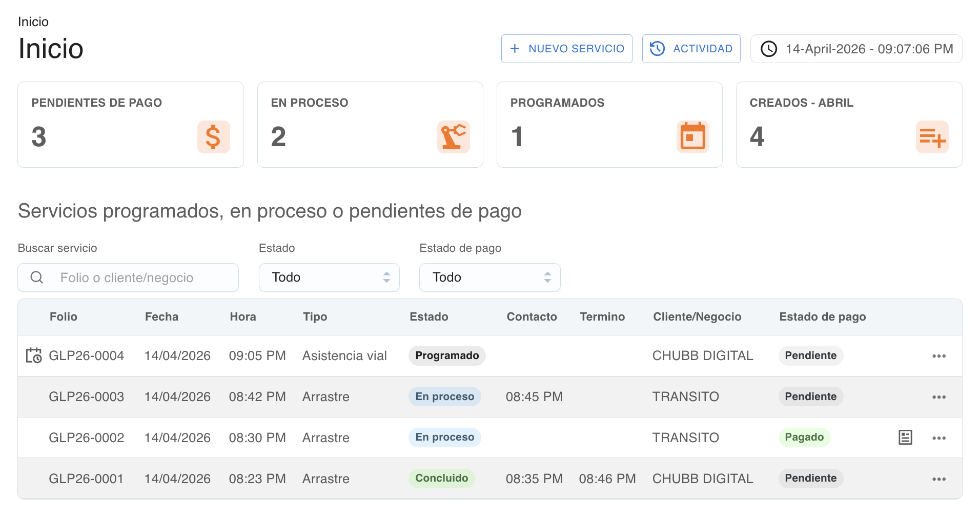Click the dollar sign icon in Pendientes de pago

(x=213, y=137)
